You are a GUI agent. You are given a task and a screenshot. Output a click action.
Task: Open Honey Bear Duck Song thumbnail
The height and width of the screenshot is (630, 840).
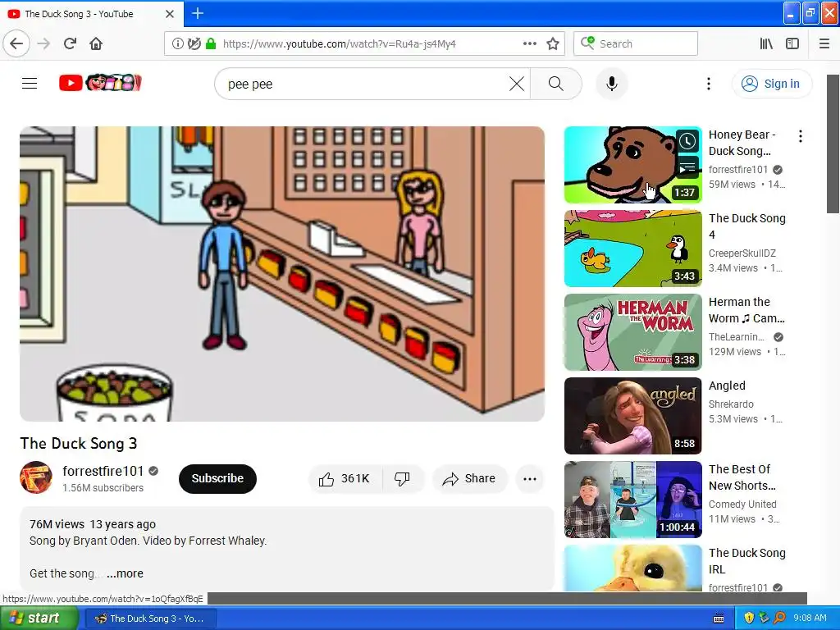tap(632, 164)
